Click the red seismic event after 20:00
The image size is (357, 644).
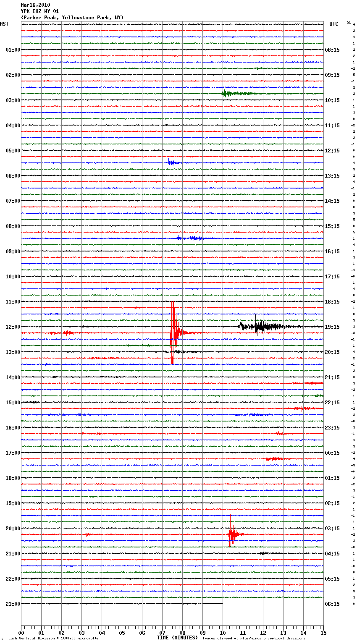[x=232, y=534]
